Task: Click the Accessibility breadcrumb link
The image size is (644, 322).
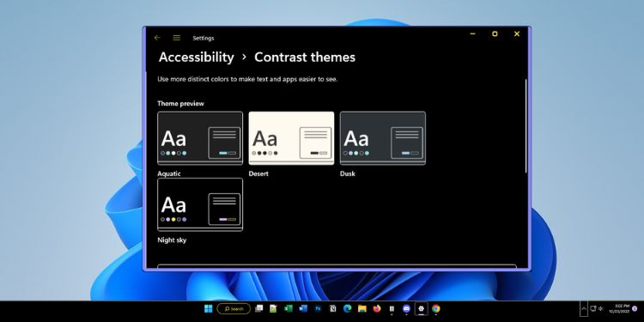Action: 197,57
